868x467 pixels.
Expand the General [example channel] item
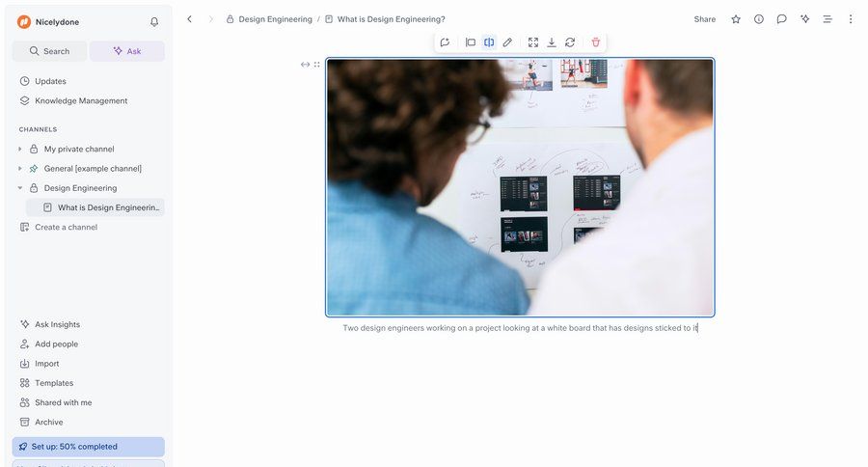click(20, 169)
